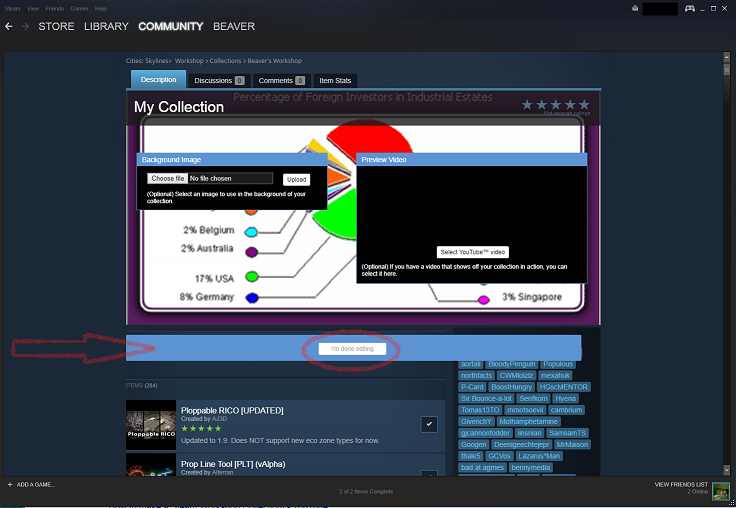Go to the STORE section
The height and width of the screenshot is (508, 736).
click(x=56, y=26)
